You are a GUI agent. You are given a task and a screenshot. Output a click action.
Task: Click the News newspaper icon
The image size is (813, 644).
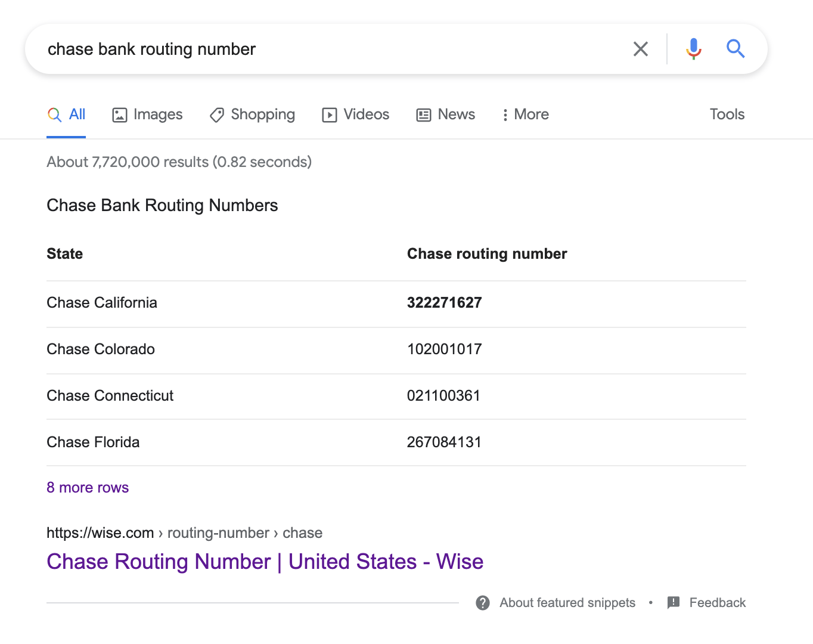(x=424, y=115)
